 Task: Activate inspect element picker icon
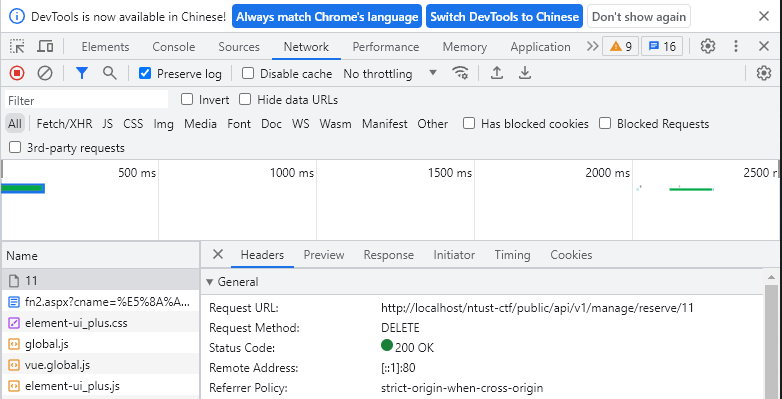[17, 46]
